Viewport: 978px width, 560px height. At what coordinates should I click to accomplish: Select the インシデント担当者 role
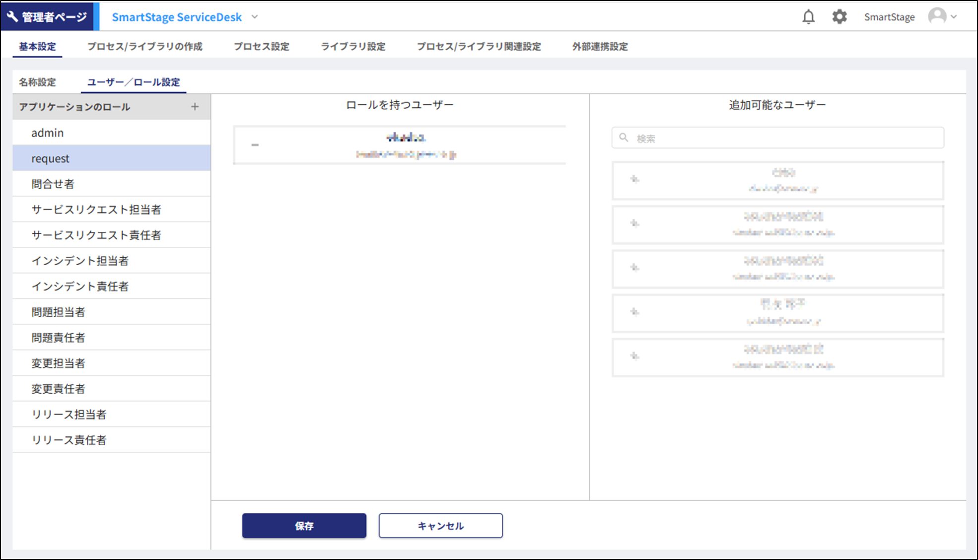click(80, 261)
